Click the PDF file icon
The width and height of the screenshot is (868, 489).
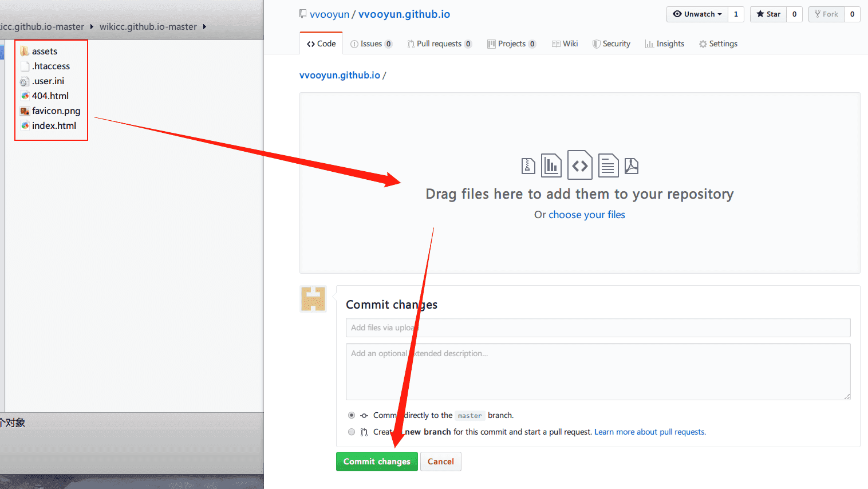click(x=632, y=166)
